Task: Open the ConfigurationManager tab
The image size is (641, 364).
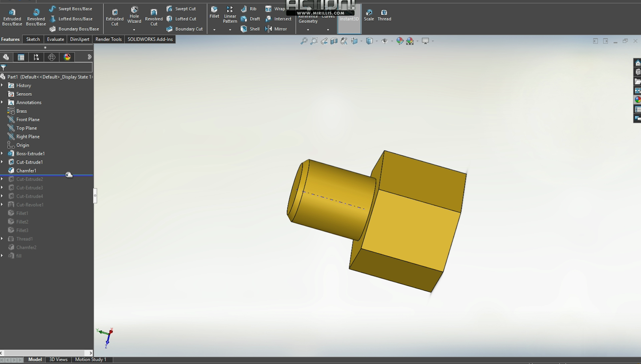Action: (36, 57)
